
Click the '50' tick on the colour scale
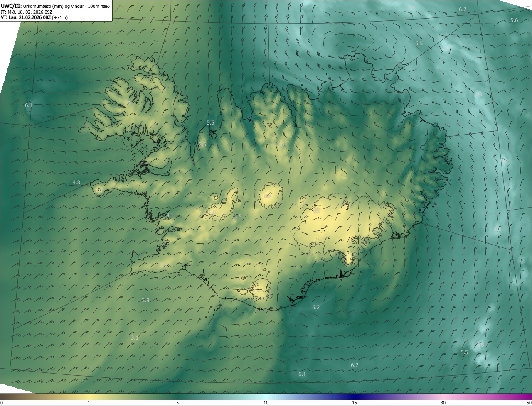pos(529,403)
